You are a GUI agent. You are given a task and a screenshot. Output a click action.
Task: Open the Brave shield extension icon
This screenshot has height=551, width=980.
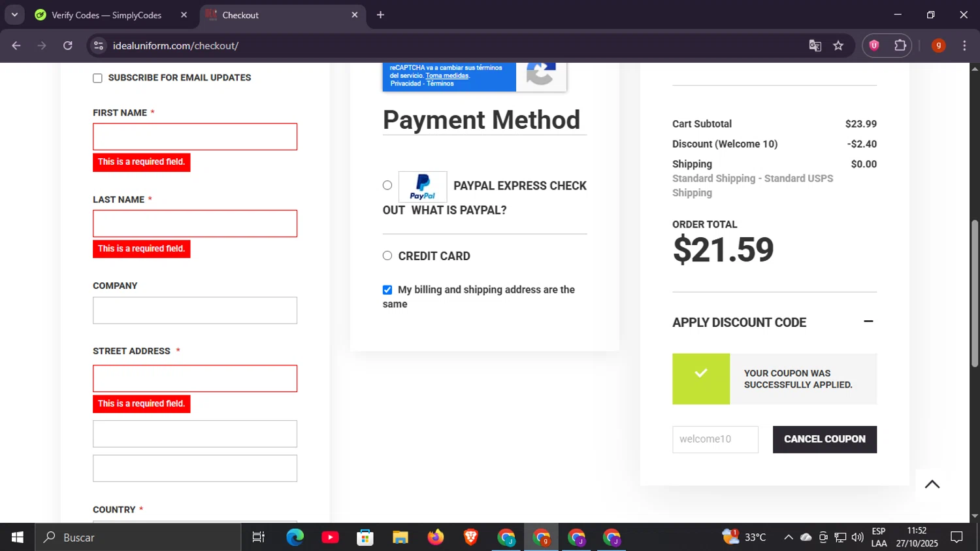click(x=874, y=45)
